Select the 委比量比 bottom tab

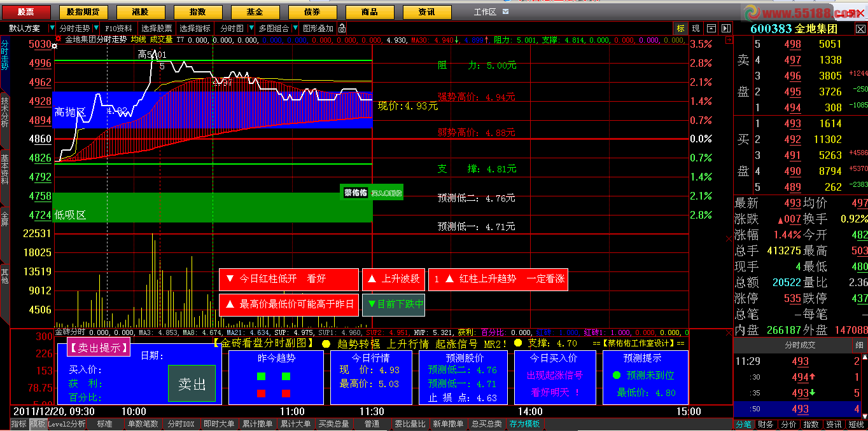[410, 424]
